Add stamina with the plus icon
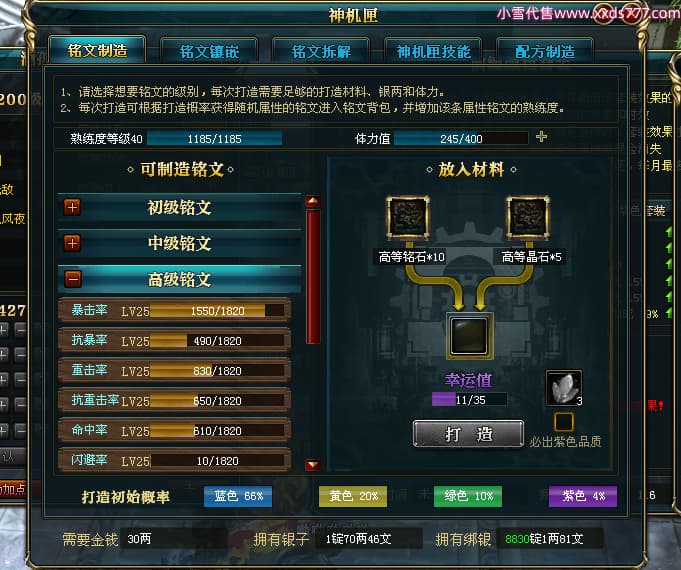The image size is (681, 570). [x=541, y=137]
